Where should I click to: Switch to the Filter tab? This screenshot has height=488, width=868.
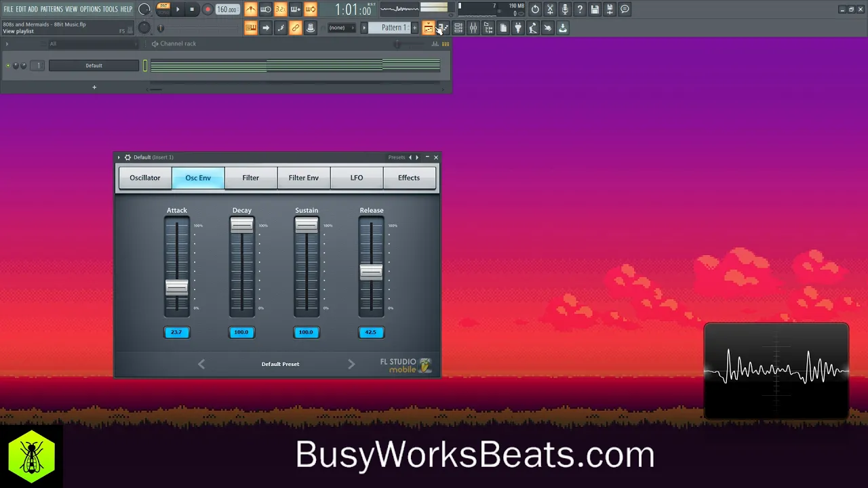coord(251,178)
